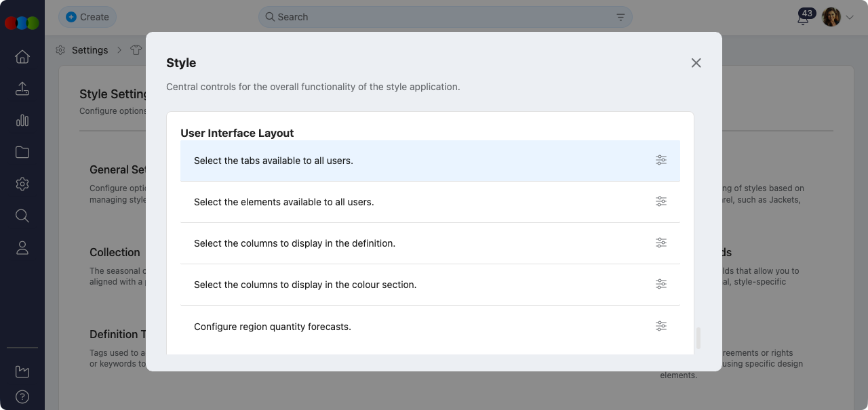Image resolution: width=868 pixels, height=410 pixels.
Task: Open sliders icon for definition columns row
Action: tap(661, 243)
